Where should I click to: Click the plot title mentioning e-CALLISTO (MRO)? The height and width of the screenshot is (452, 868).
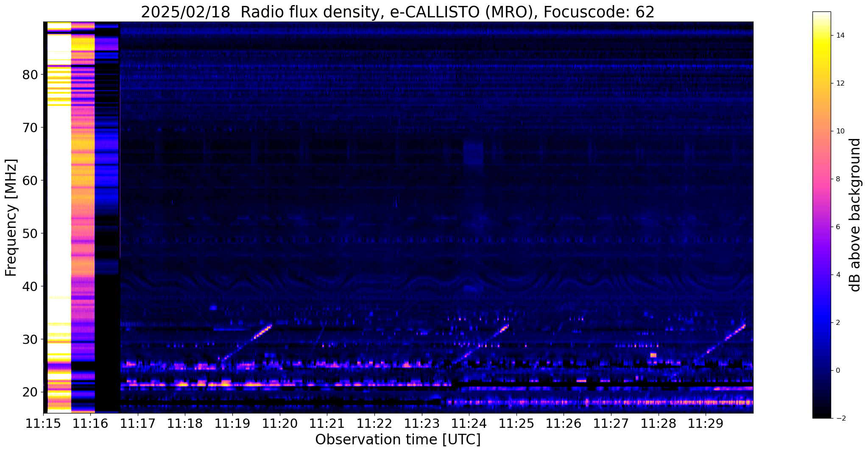coord(398,12)
